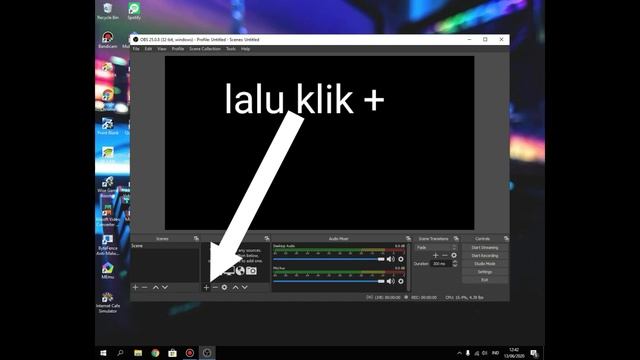
Task: Open the Windows Start menu
Action: coord(103,353)
